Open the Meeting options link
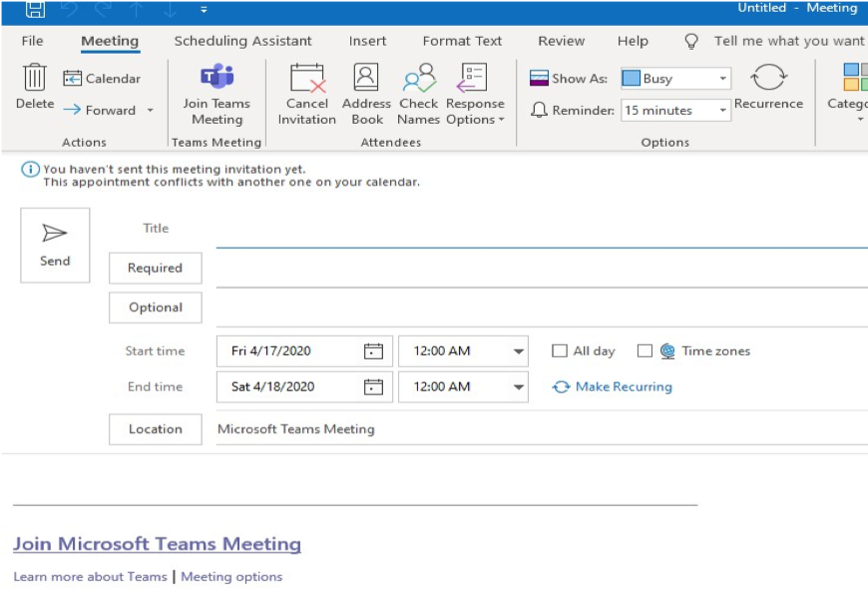The height and width of the screenshot is (592, 868). click(231, 576)
